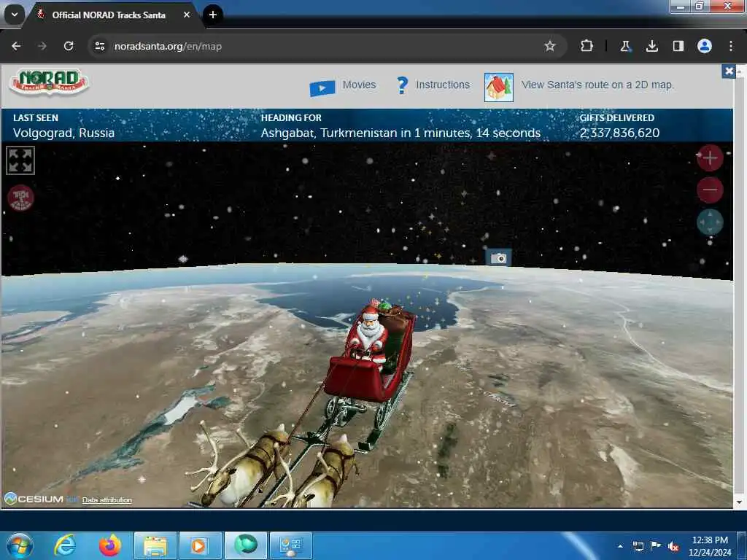Open the browser Downloads panel
This screenshot has height=560, width=747.
click(x=651, y=46)
